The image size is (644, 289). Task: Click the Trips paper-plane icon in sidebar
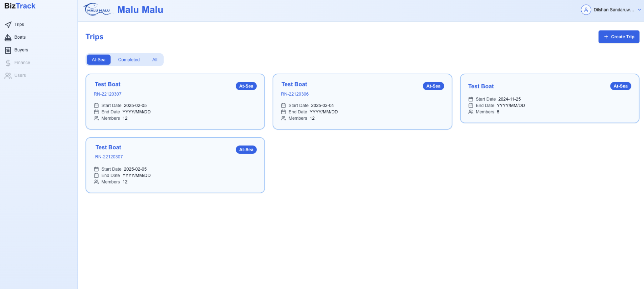click(x=8, y=25)
